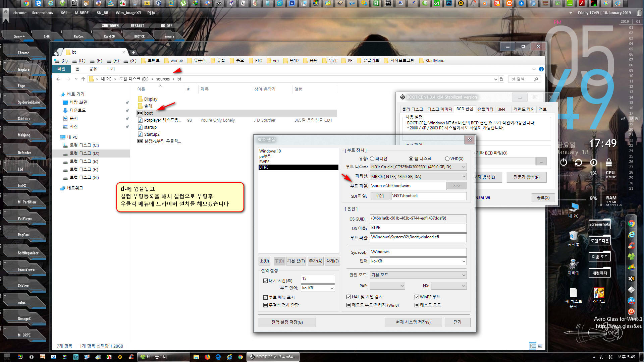Image resolution: width=644 pixels, height=362 pixels.
Task: Click the OS 이름 BTPE field
Action: [418, 228]
